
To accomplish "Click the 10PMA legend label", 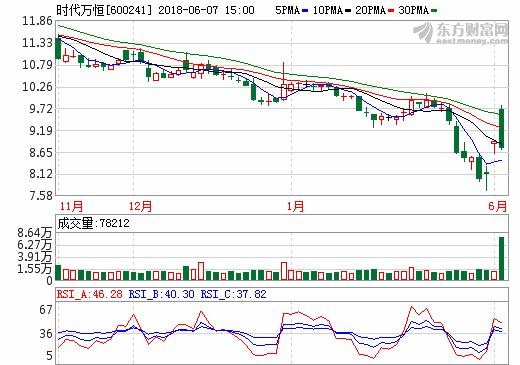I will tap(328, 10).
